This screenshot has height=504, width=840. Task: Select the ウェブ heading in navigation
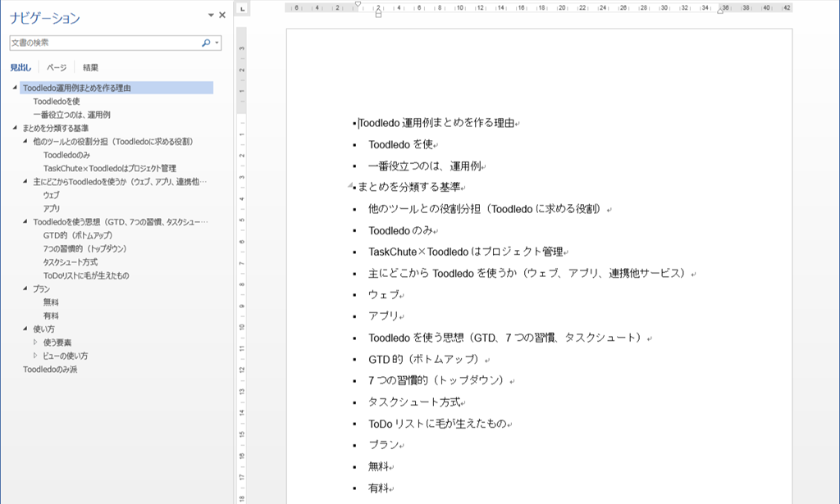pos(51,195)
